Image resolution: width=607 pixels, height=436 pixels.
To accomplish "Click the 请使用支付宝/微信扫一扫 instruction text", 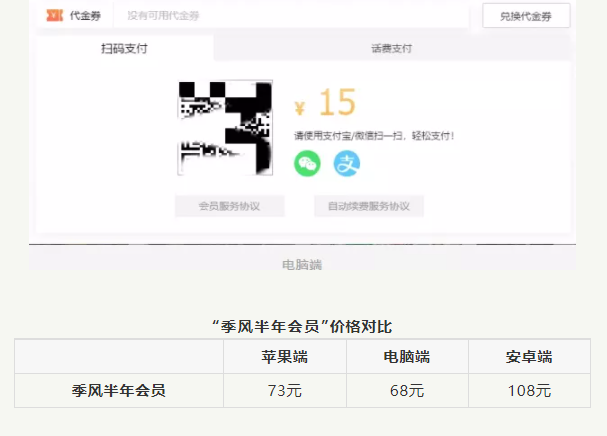I will [374, 136].
